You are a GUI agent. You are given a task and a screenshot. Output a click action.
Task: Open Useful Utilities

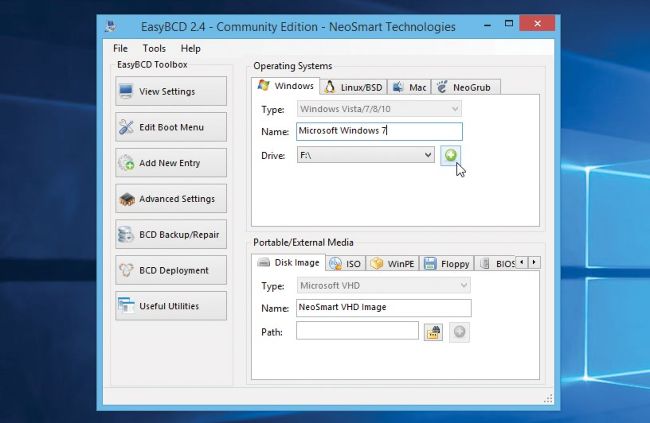coord(170,306)
